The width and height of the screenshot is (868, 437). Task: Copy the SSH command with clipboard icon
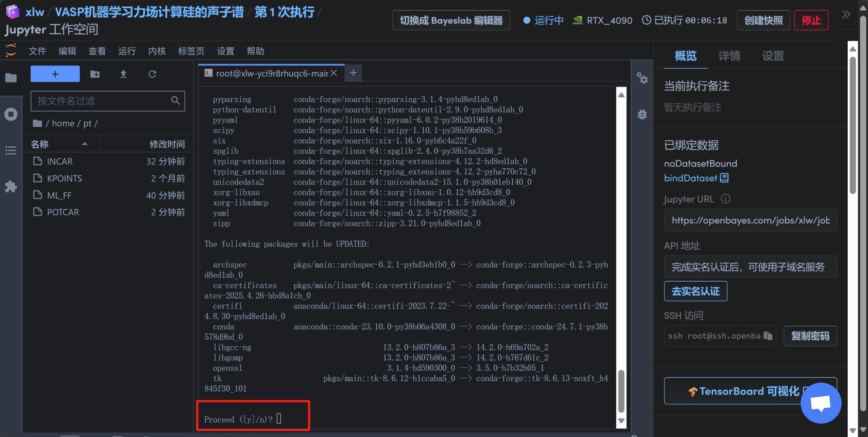point(768,336)
